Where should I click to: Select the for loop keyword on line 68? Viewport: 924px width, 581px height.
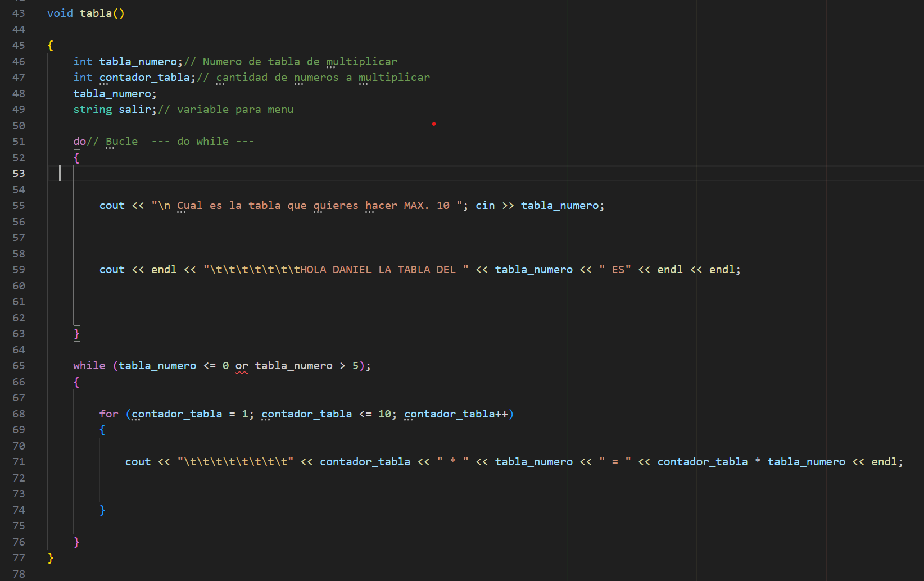108,414
